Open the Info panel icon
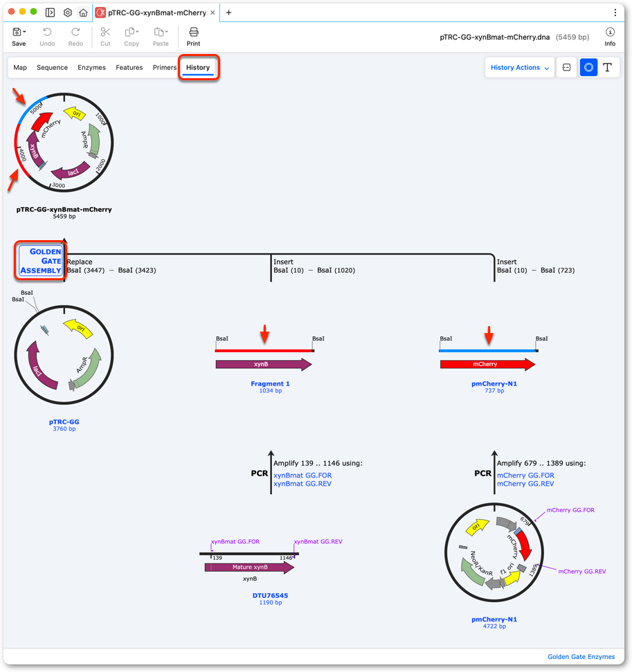The image size is (632, 672). [x=610, y=32]
